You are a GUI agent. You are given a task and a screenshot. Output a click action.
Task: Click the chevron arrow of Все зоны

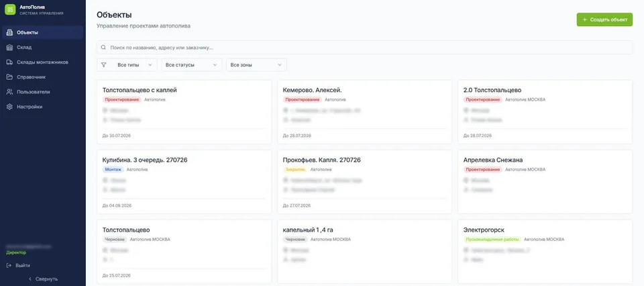coord(280,64)
